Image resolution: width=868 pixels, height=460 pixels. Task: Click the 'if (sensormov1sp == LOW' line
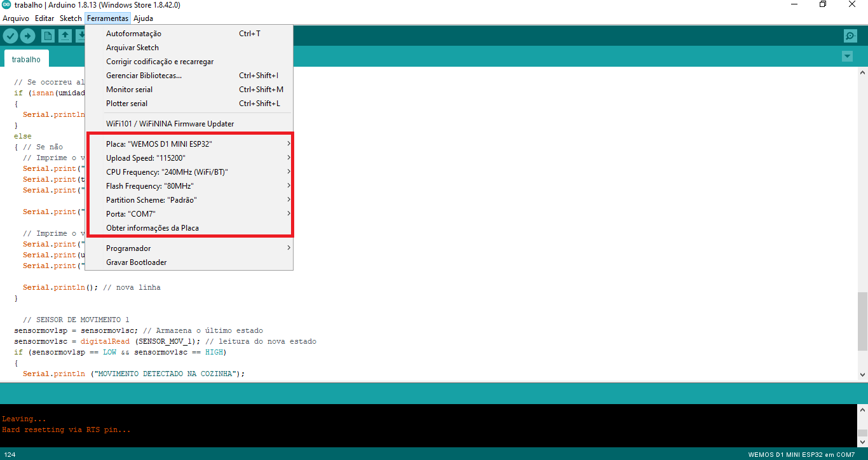tap(120, 352)
